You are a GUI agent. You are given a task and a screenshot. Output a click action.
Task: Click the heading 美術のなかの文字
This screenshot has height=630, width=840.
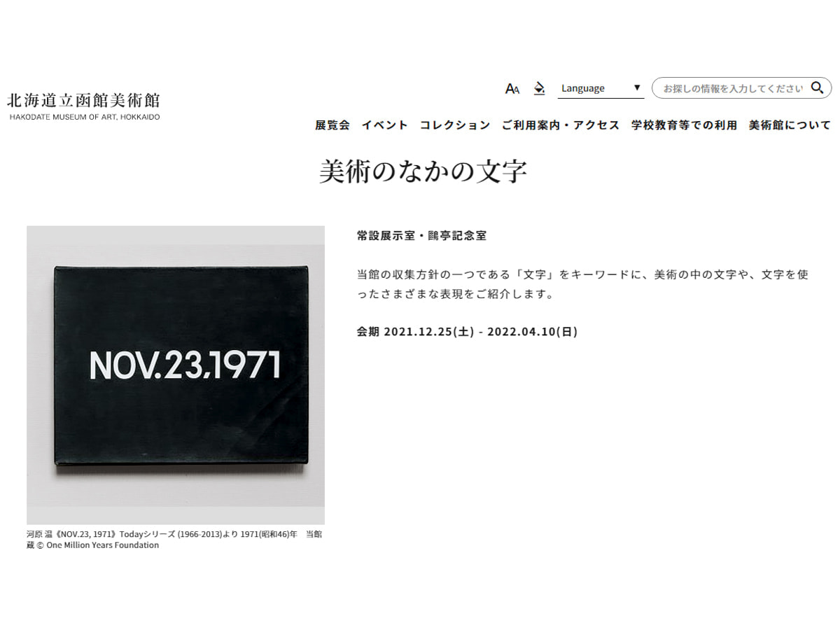(423, 171)
